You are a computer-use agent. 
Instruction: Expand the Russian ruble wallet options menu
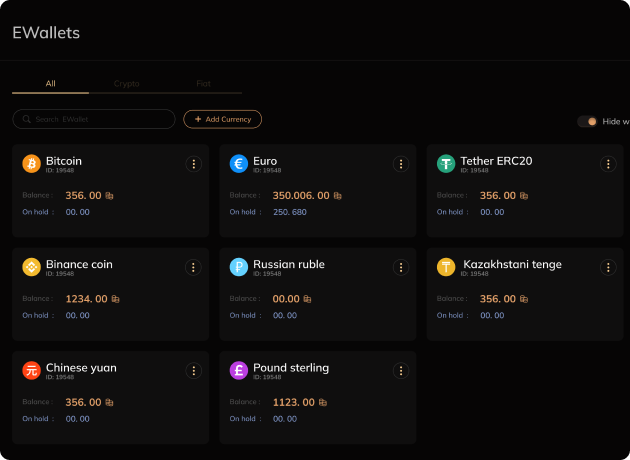coord(401,267)
